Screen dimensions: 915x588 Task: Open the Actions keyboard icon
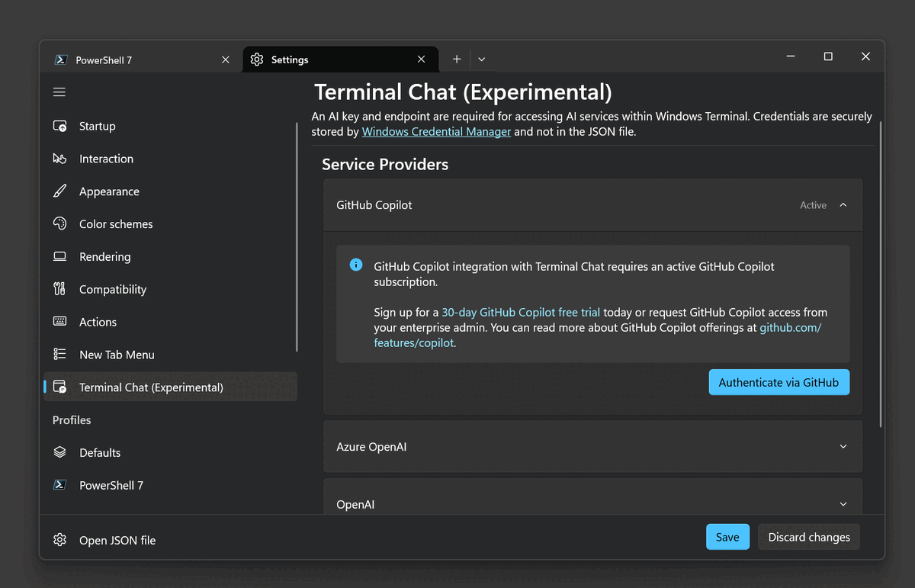59,322
